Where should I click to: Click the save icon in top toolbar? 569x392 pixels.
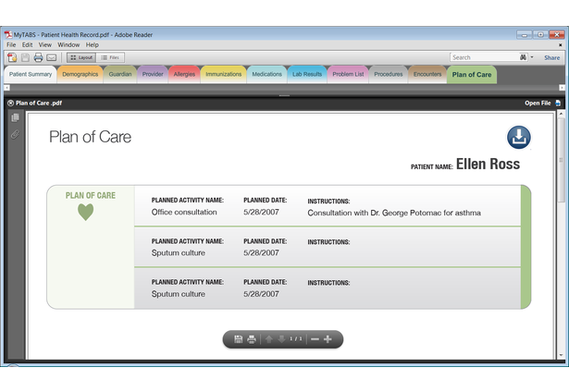pyautogui.click(x=25, y=57)
